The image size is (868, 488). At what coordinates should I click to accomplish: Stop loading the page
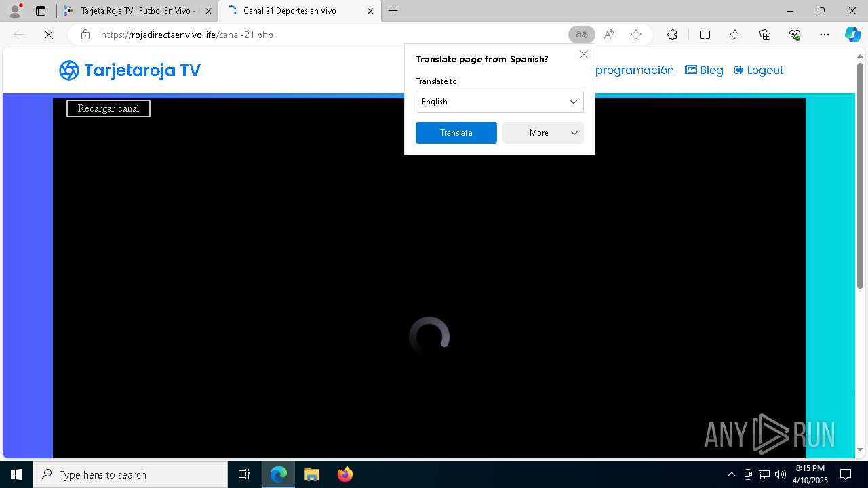49,35
